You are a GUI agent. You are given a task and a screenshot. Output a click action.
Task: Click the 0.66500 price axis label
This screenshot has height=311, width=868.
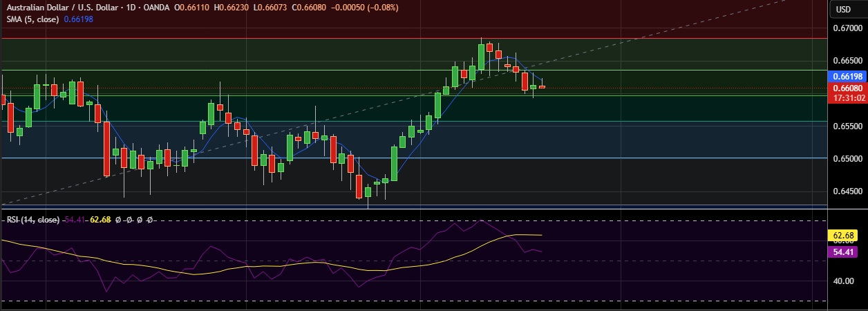coord(847,61)
